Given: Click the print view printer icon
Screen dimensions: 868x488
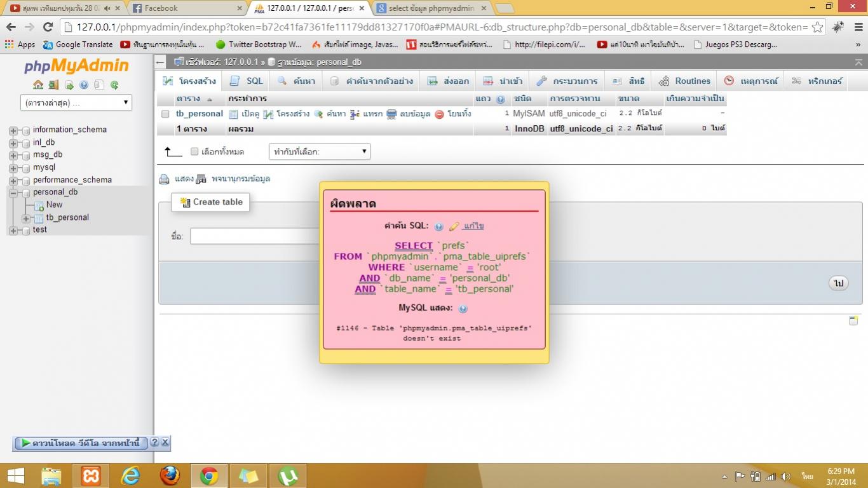Looking at the screenshot, I should 164,179.
